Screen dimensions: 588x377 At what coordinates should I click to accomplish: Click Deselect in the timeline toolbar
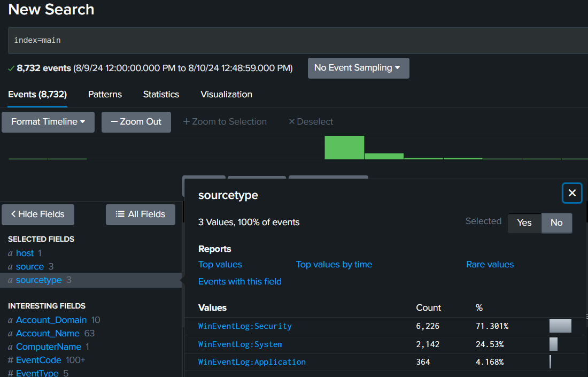(x=311, y=122)
